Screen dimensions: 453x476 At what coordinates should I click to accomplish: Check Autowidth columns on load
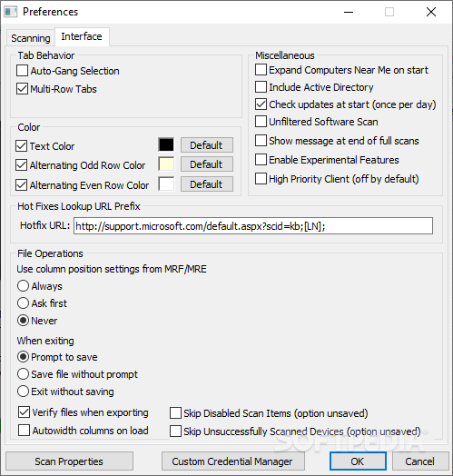point(24,431)
